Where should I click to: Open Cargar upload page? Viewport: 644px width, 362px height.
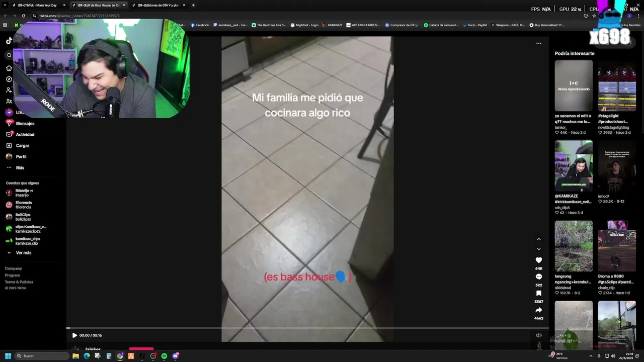tap(18, 145)
